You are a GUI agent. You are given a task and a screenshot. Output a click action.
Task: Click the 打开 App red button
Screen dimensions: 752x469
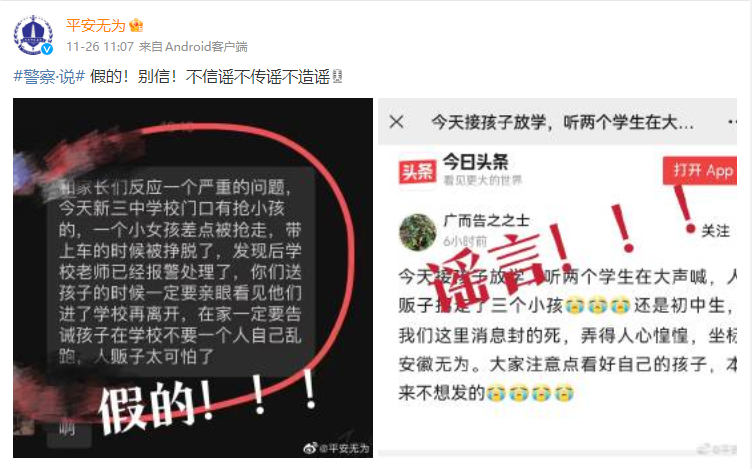tap(700, 170)
